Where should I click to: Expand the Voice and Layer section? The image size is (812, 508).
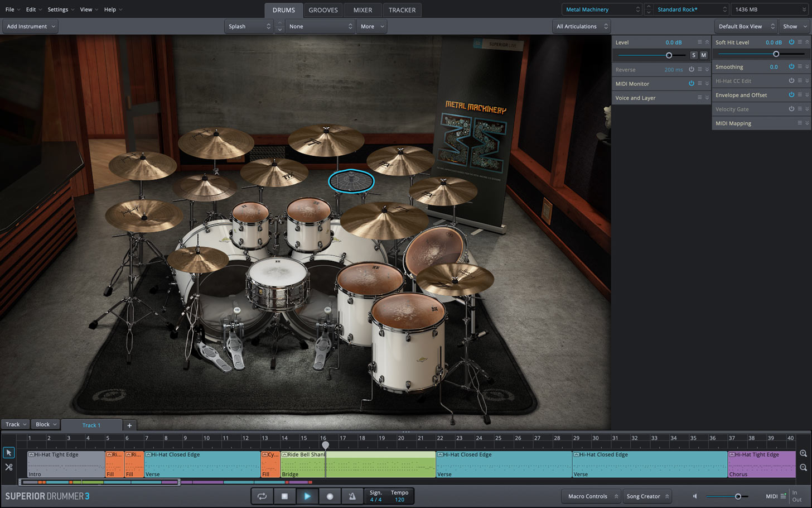[707, 98]
